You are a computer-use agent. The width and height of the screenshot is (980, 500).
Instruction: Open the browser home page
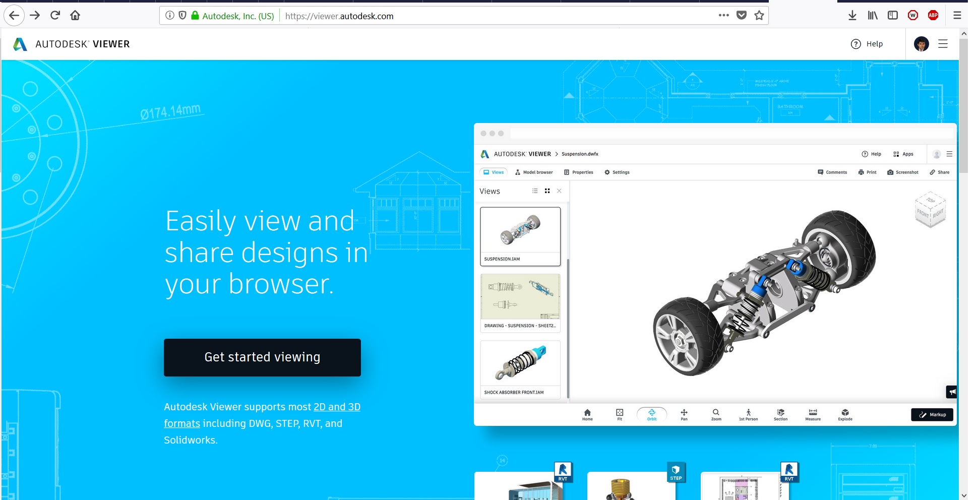click(75, 16)
